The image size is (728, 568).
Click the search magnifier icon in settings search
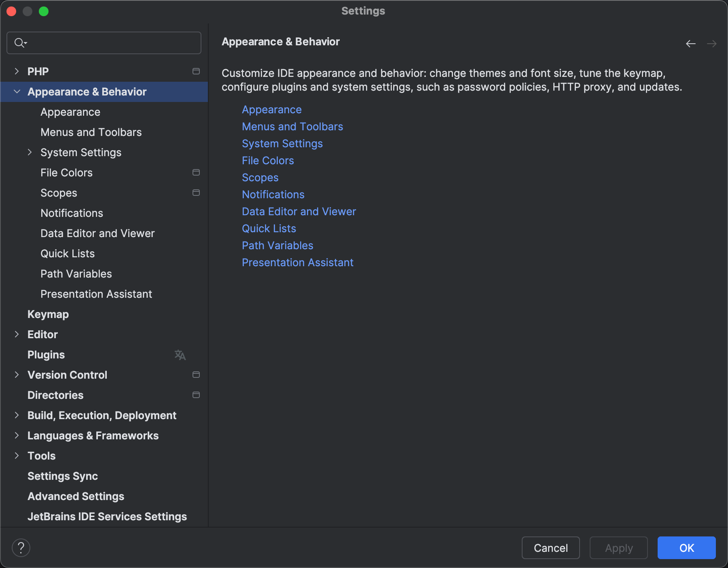tap(19, 42)
